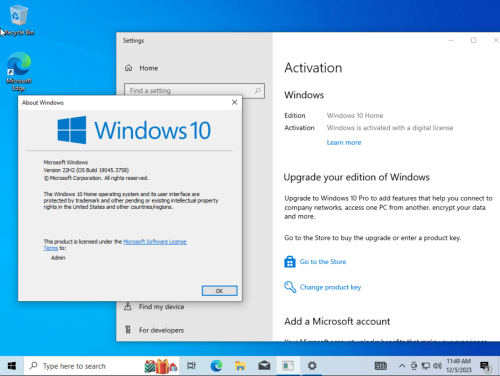Show hidden tray icons chevron
500x376 pixels.
pos(402,366)
